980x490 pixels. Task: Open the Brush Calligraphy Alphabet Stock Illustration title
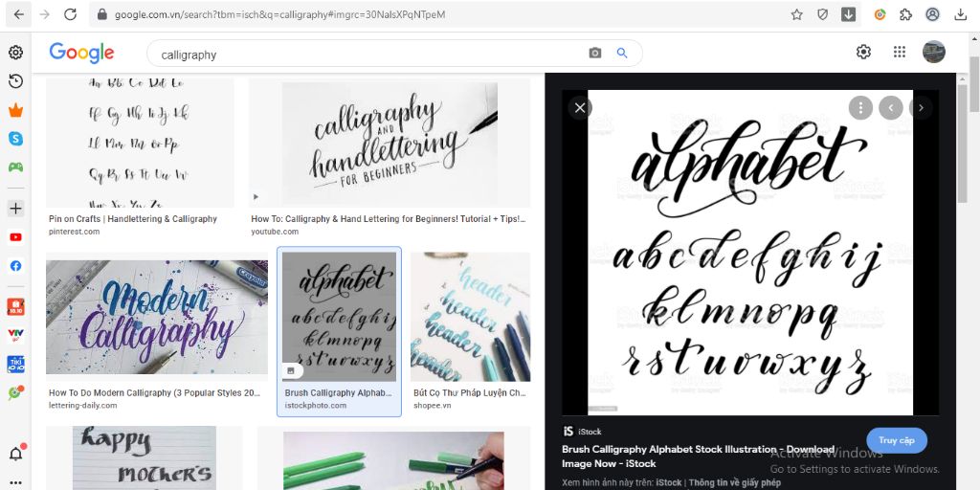point(698,457)
